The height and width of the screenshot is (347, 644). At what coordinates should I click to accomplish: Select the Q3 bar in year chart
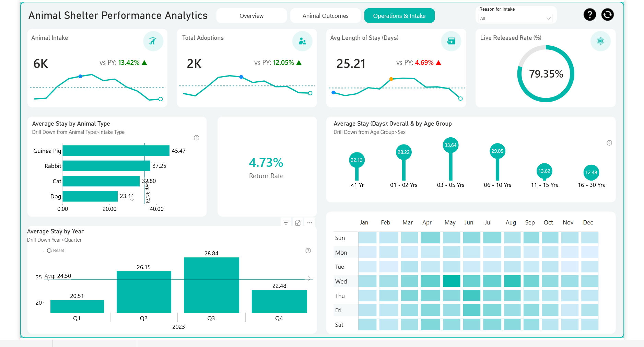pyautogui.click(x=211, y=285)
